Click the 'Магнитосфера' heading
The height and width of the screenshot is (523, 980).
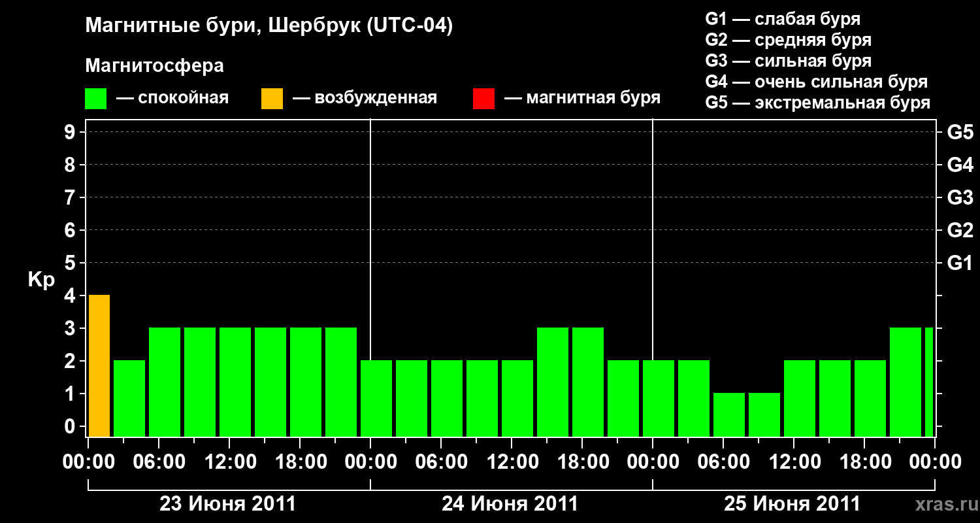154,66
